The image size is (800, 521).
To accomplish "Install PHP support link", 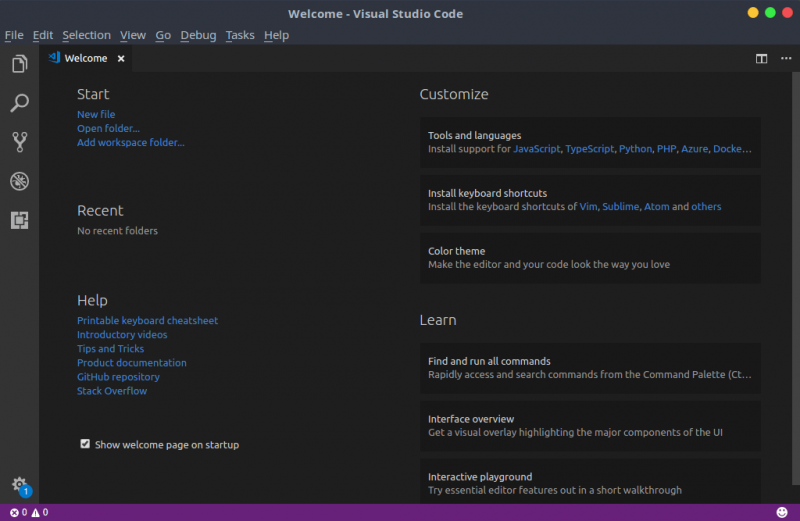I will (x=666, y=149).
